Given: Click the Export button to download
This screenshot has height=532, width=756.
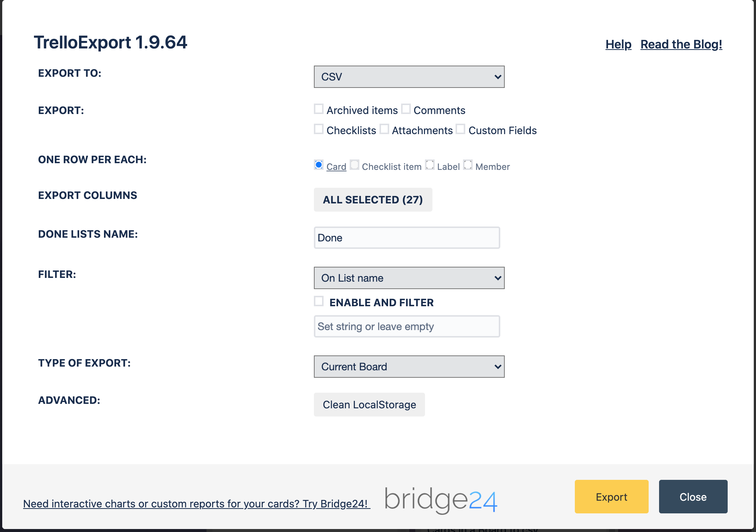Looking at the screenshot, I should pyautogui.click(x=611, y=496).
